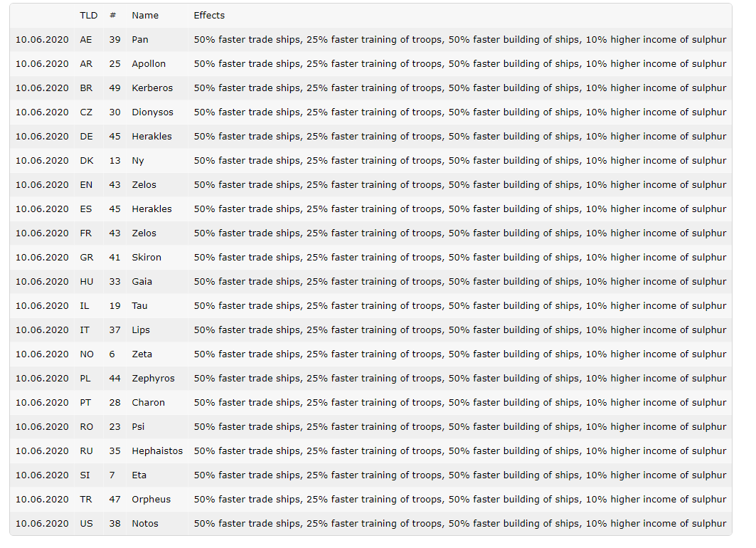
Task: Select the Hephaistos name cell
Action: [x=157, y=450]
